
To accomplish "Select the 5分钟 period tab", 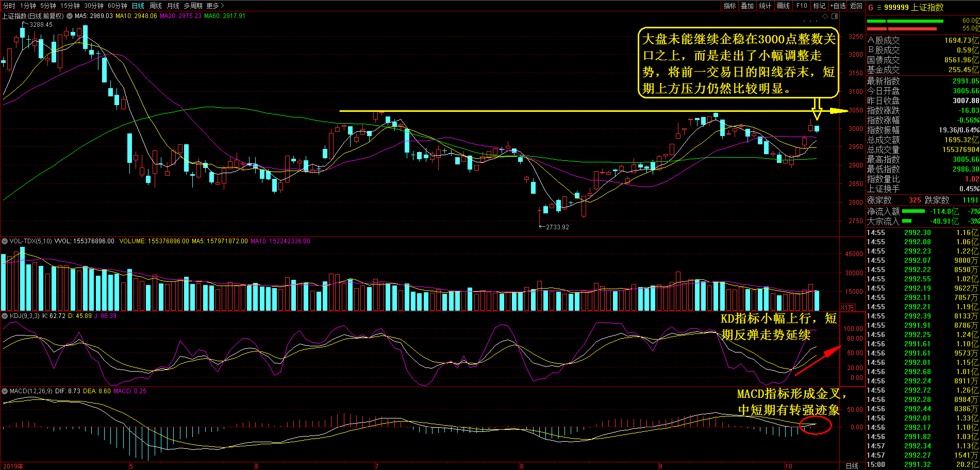I will pyautogui.click(x=48, y=6).
